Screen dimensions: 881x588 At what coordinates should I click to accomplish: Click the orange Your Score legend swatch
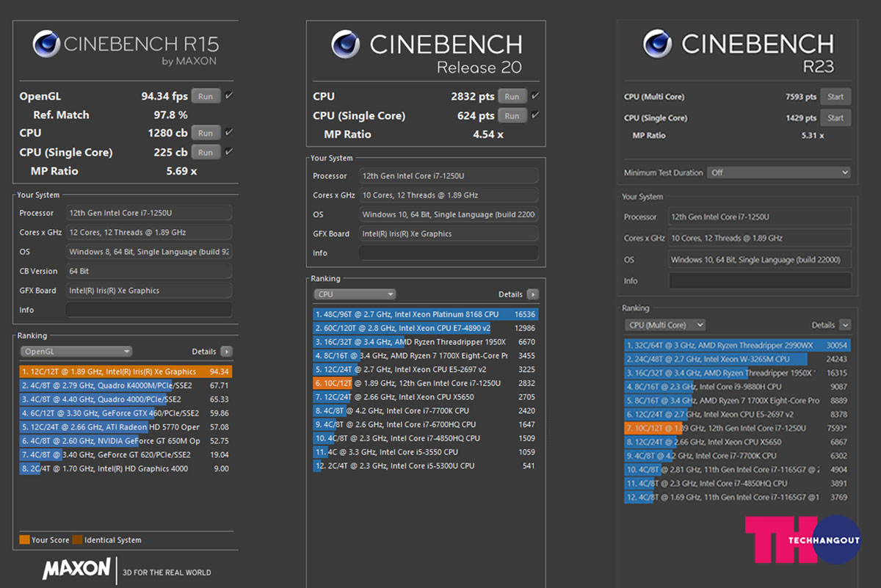coord(24,540)
